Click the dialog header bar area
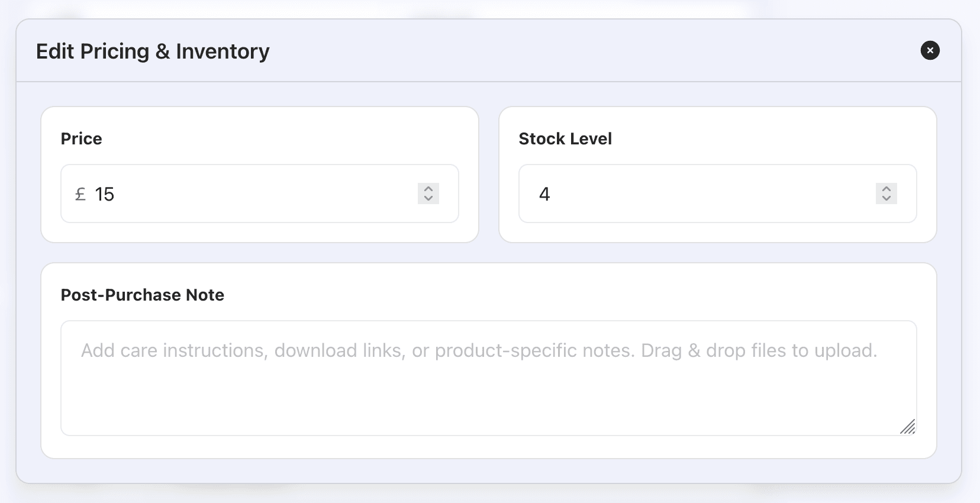Viewport: 980px width, 503px height. [x=489, y=51]
